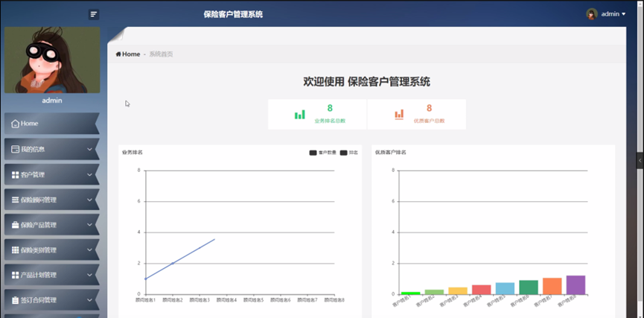Click the 顾问姓名8 axis label
Image resolution: width=644 pixels, height=318 pixels.
coord(334,300)
